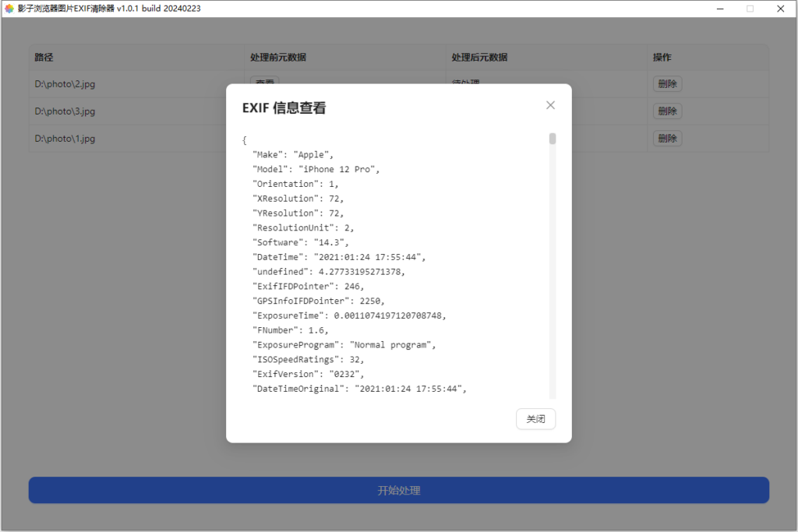Click the lower EXIF scrollbar track
Image resolution: width=798 pixels, height=532 pixels.
tap(553, 327)
